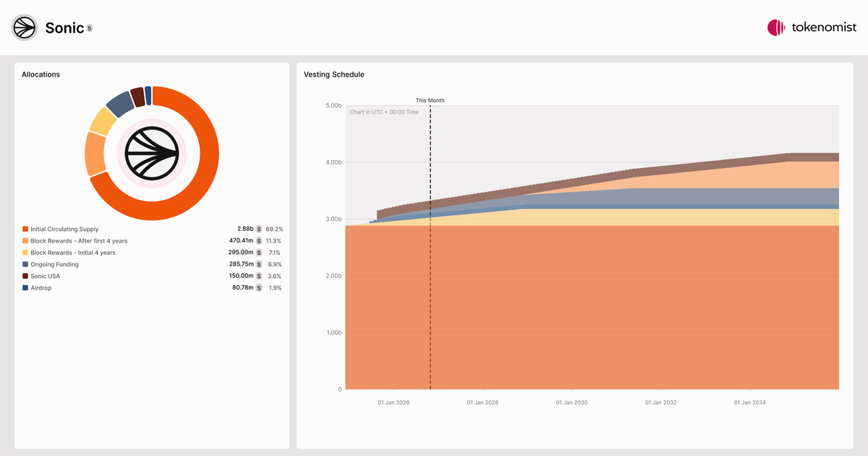Click the Sonic page title text
Image resolution: width=868 pixels, height=456 pixels.
point(64,28)
